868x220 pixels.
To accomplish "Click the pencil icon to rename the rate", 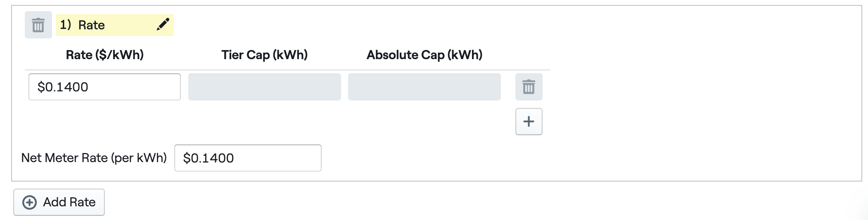I will click(x=163, y=24).
